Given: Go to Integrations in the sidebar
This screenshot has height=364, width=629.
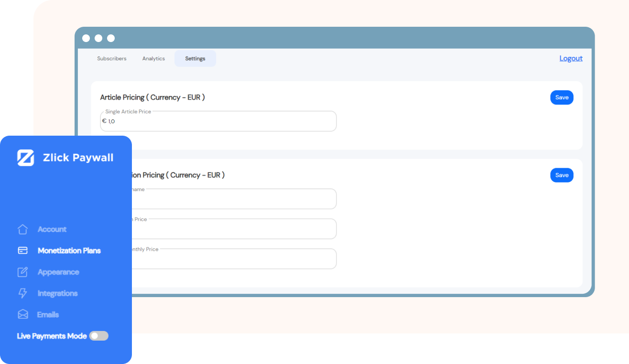Looking at the screenshot, I should click(x=57, y=293).
